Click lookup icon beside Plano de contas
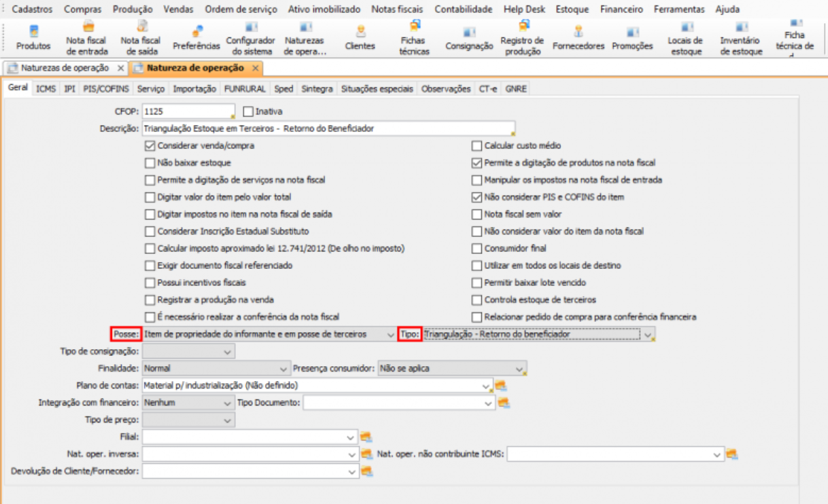828x504 pixels. (501, 386)
